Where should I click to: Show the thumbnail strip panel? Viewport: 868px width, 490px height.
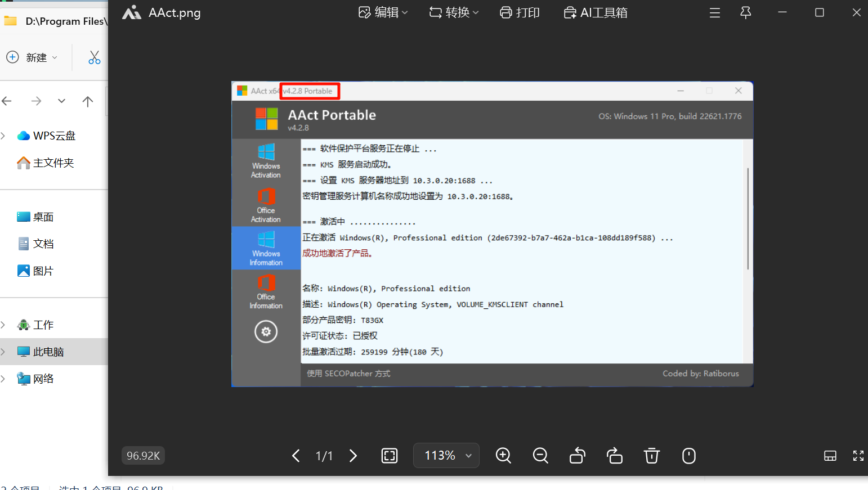(830, 456)
